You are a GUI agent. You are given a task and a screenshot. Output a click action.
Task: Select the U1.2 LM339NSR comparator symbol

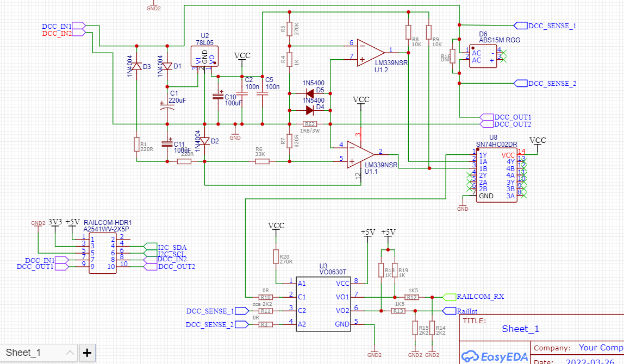pos(371,53)
